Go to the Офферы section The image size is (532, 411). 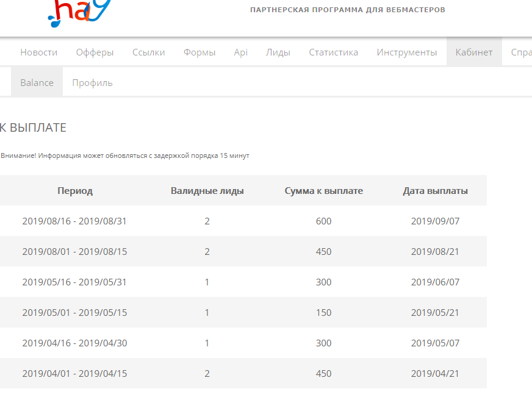[95, 52]
